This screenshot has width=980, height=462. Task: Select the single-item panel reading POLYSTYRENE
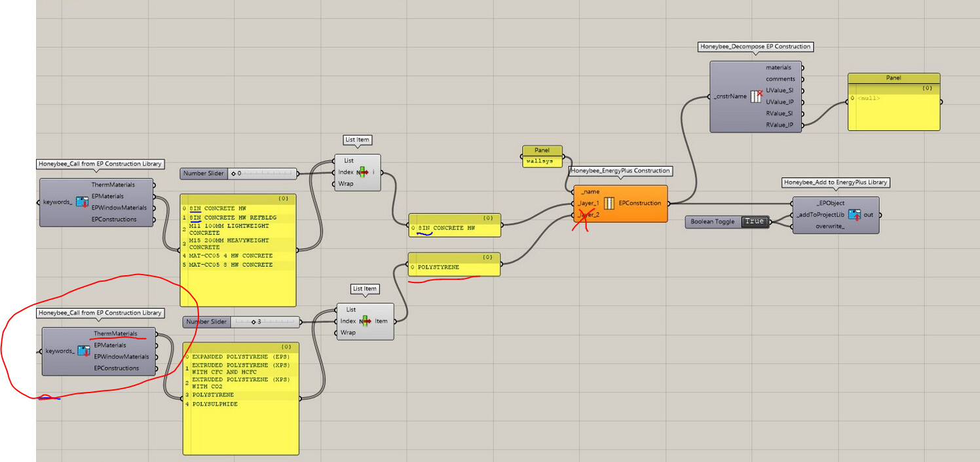click(454, 264)
